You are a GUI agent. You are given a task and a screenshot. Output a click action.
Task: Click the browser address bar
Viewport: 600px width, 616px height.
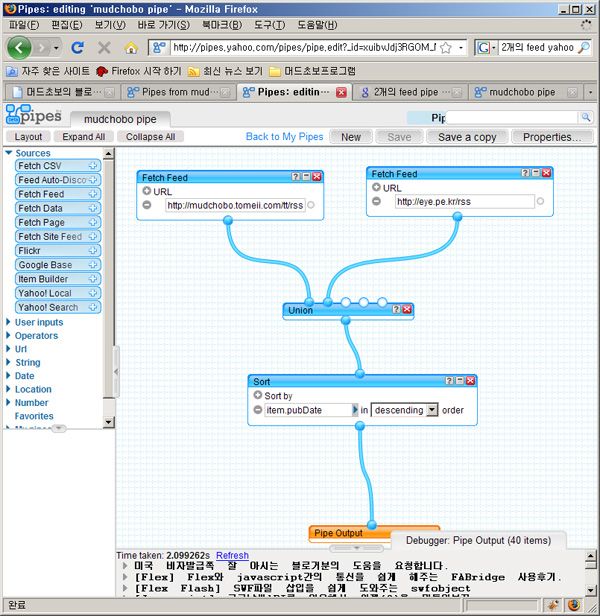pyautogui.click(x=305, y=48)
